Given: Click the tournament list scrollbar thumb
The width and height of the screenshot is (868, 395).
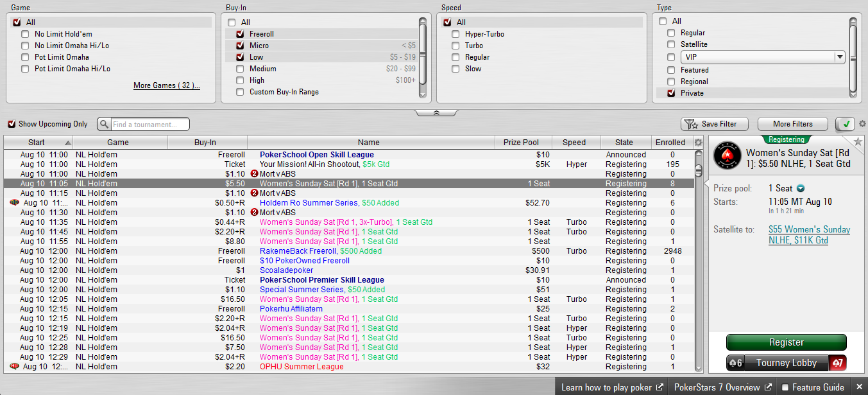Looking at the screenshot, I should [699, 170].
